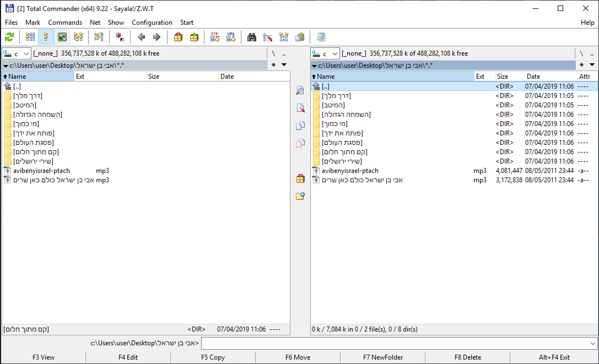Sort right panel by Size column header

tap(509, 77)
